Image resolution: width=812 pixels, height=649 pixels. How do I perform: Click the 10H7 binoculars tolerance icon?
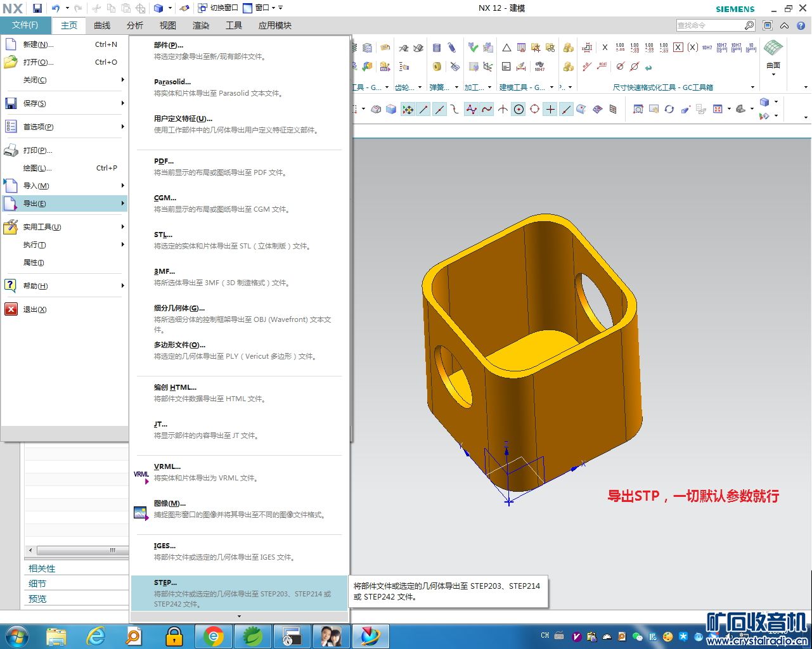[x=539, y=67]
